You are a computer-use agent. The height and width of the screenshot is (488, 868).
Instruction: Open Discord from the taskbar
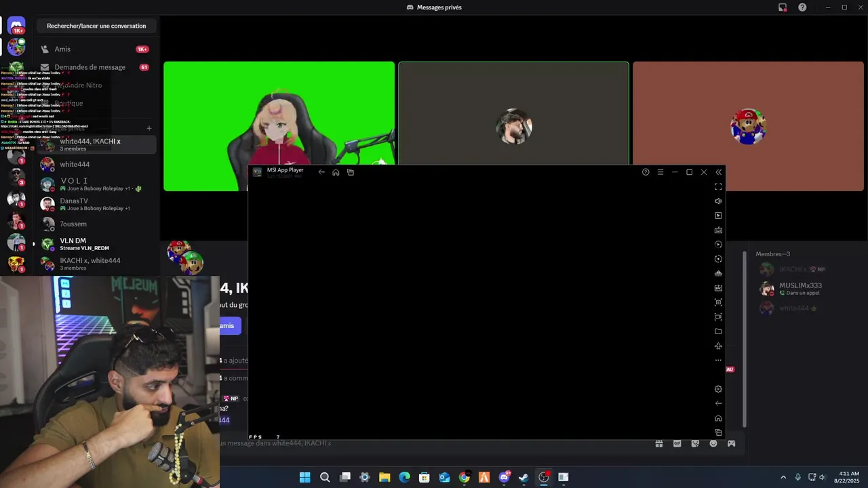(504, 477)
